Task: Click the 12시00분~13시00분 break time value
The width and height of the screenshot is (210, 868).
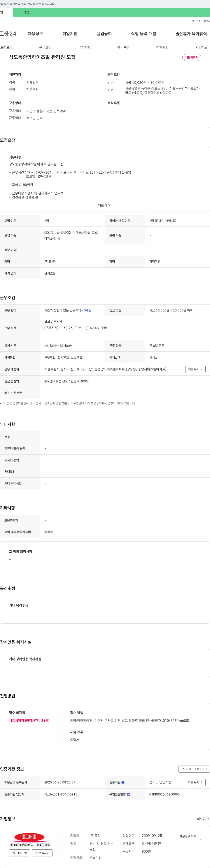Action: 58,346
